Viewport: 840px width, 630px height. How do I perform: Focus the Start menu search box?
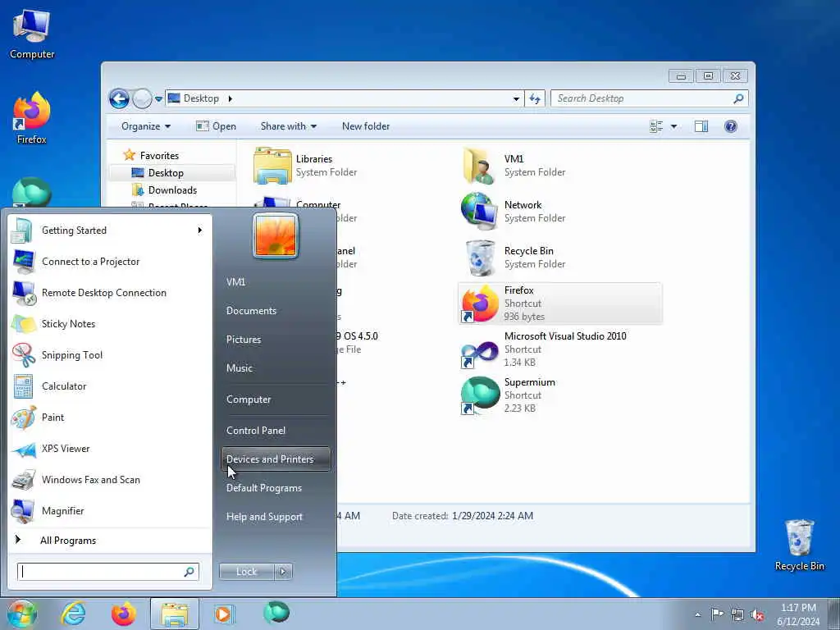pos(107,572)
